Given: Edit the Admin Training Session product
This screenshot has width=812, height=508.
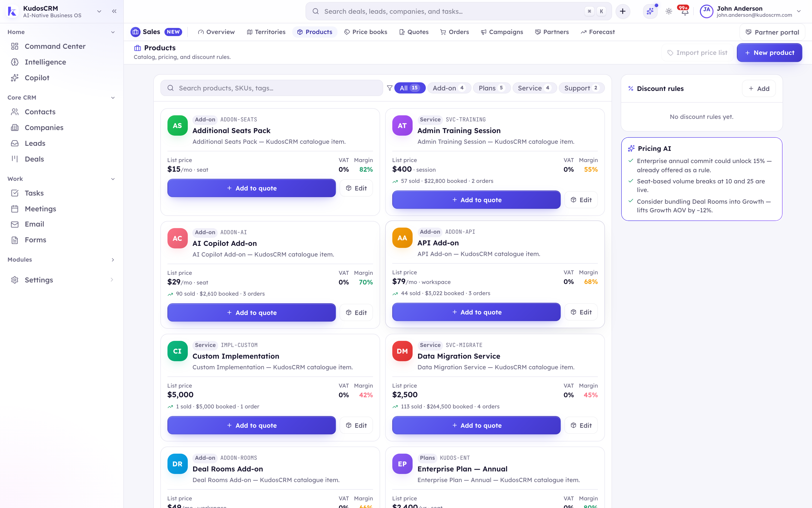Looking at the screenshot, I should (x=581, y=200).
